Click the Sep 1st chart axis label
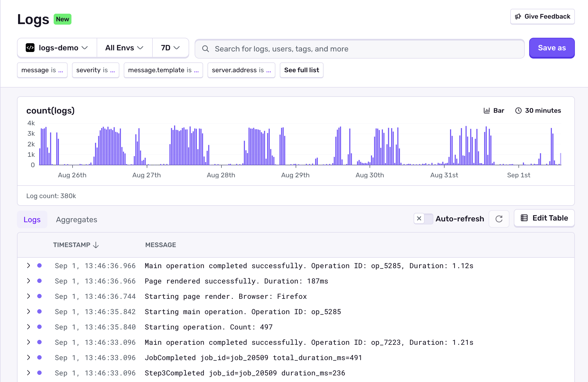The height and width of the screenshot is (382, 588). (x=519, y=175)
